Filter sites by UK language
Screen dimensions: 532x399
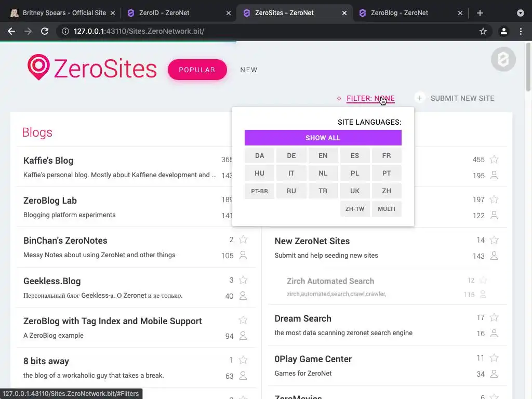(x=354, y=191)
